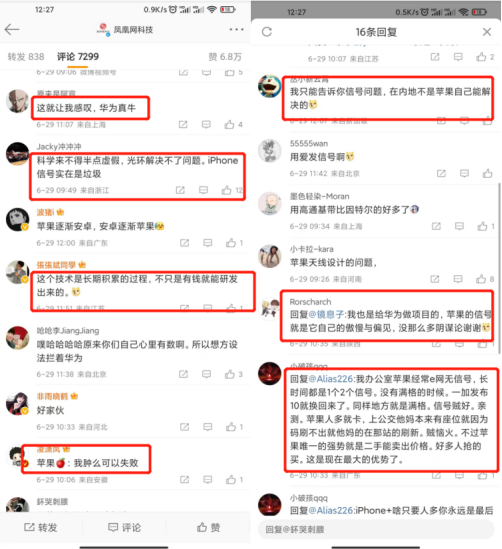Like Jacky冲冲冲's comment about iPhone signal
The image size is (502, 549).
[x=227, y=190]
